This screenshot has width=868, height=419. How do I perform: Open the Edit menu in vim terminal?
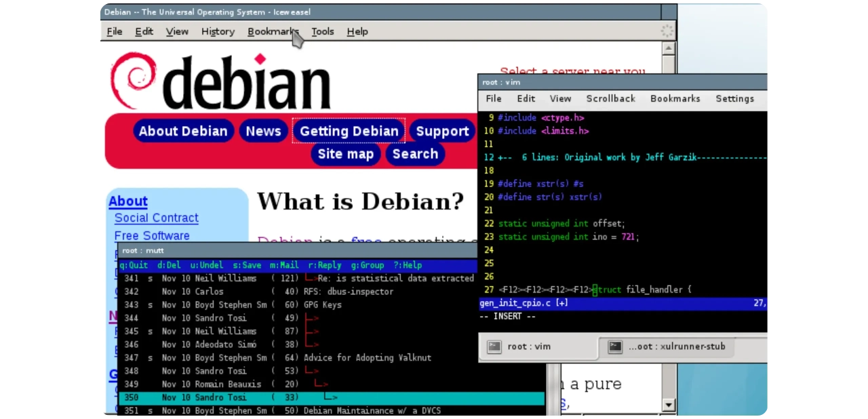(526, 98)
